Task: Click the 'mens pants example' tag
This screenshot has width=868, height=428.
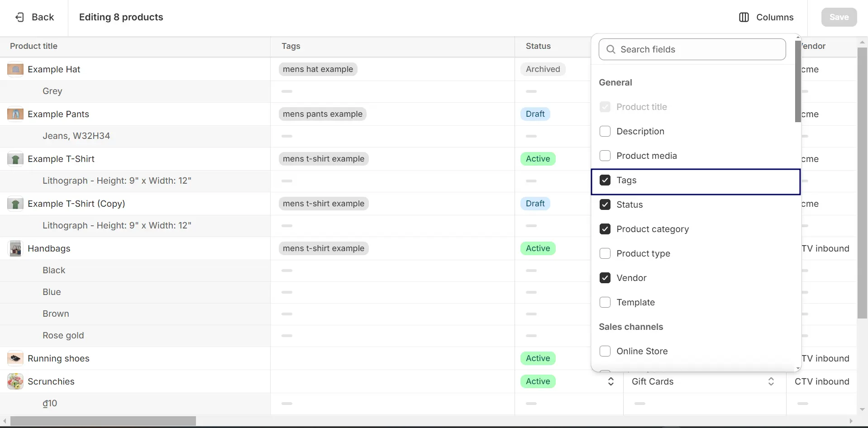Action: click(323, 114)
